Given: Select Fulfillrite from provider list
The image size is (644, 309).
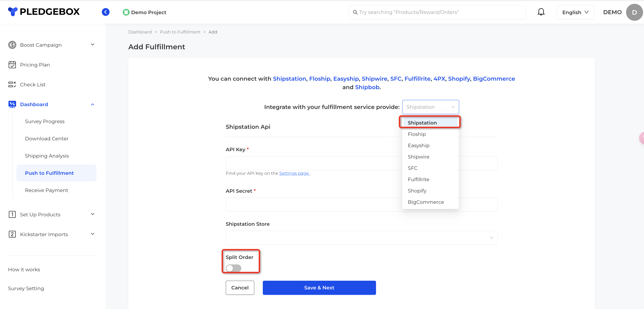Looking at the screenshot, I should tap(430, 179).
